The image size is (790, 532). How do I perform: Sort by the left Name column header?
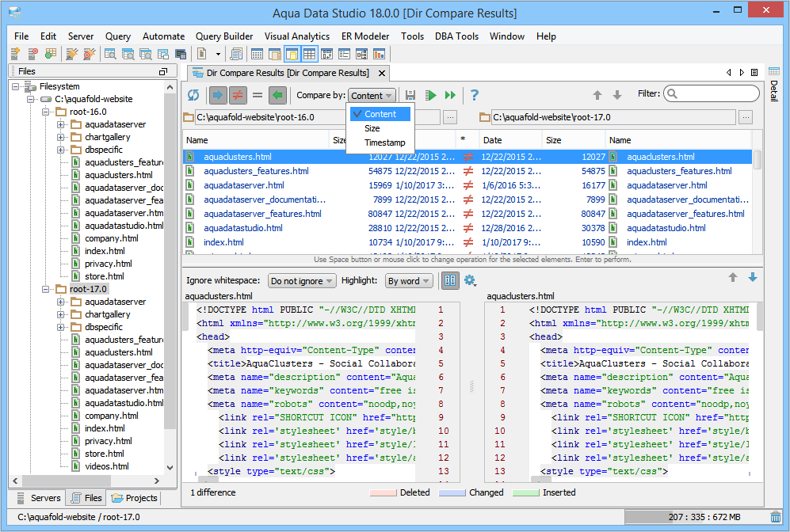click(256, 140)
